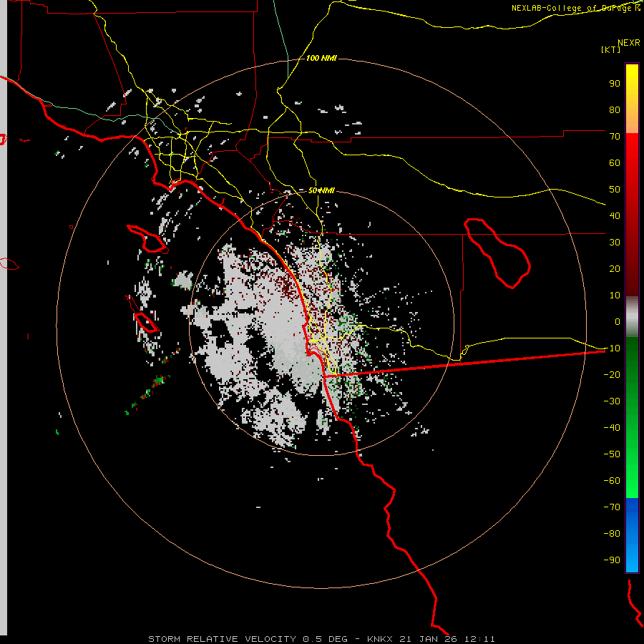
Task: Click the -50 value on the velocity scale
Action: [x=612, y=454]
